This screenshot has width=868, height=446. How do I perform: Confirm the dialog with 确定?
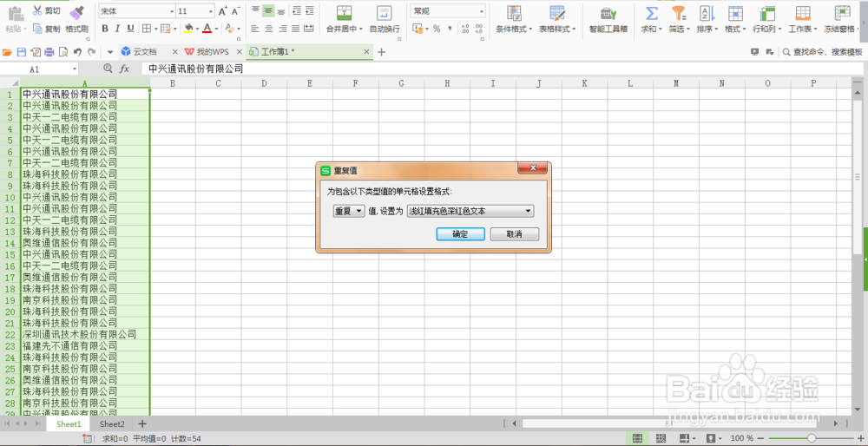click(x=460, y=234)
